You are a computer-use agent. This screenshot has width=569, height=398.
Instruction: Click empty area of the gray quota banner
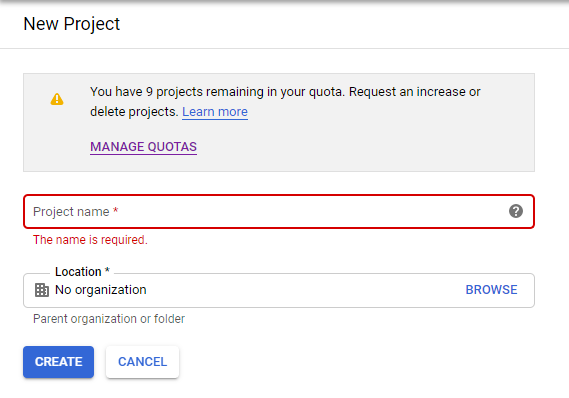363,145
